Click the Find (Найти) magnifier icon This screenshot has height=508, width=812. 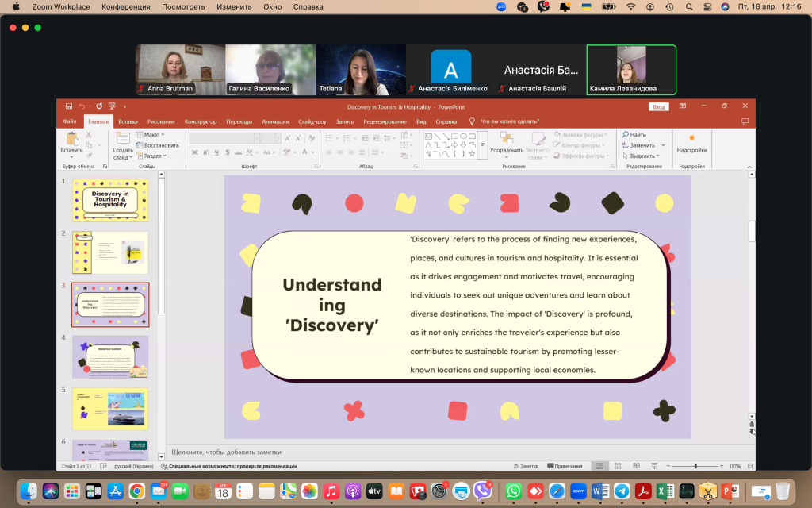coord(626,135)
